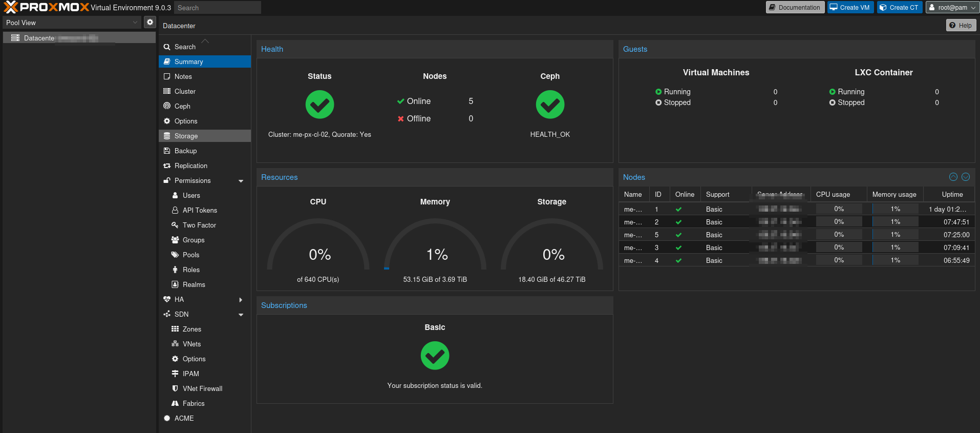Click the API Tokens user icon
980x433 pixels.
pyautogui.click(x=175, y=210)
